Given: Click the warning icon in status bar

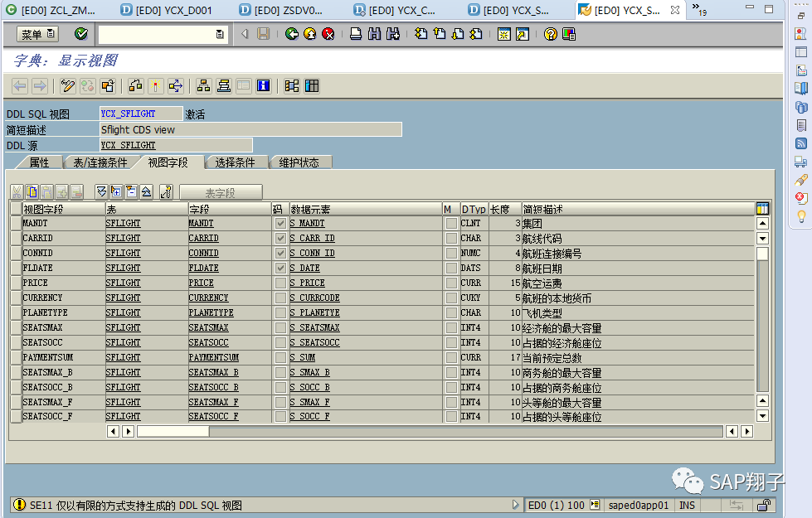Looking at the screenshot, I should point(19,505).
